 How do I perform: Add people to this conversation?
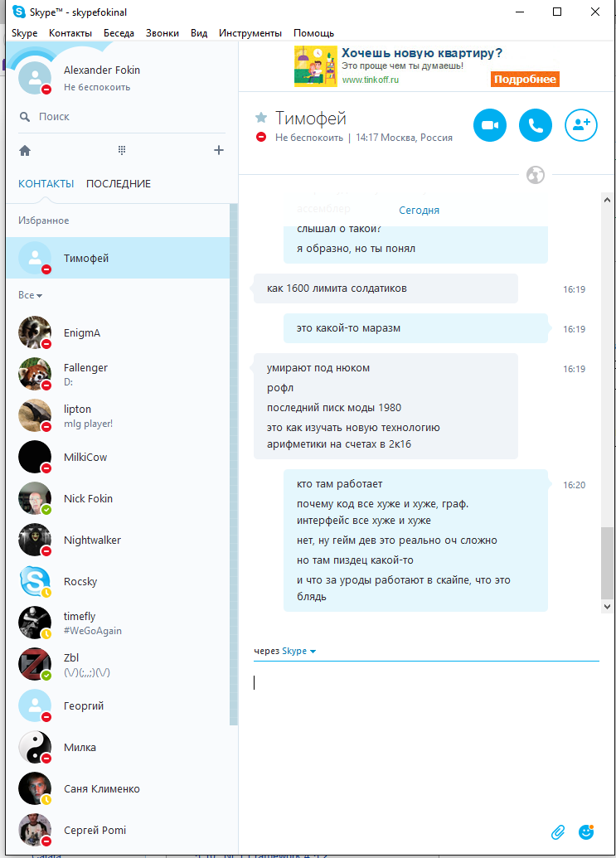click(580, 125)
